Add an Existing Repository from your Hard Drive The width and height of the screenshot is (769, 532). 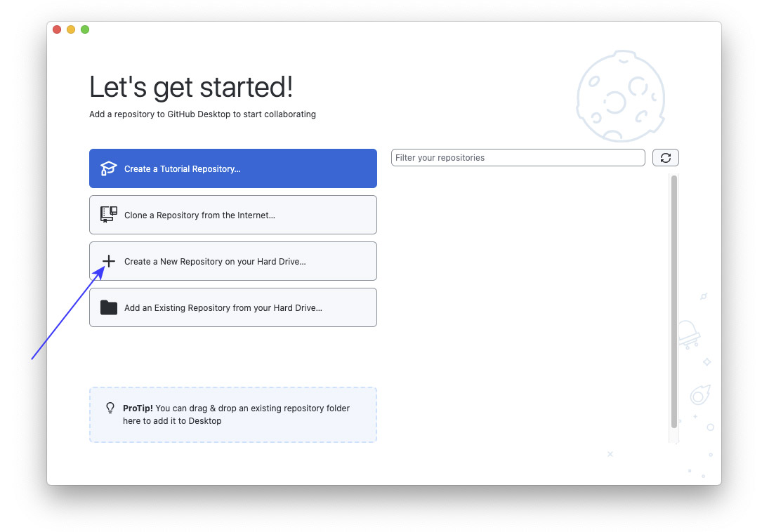click(x=233, y=307)
